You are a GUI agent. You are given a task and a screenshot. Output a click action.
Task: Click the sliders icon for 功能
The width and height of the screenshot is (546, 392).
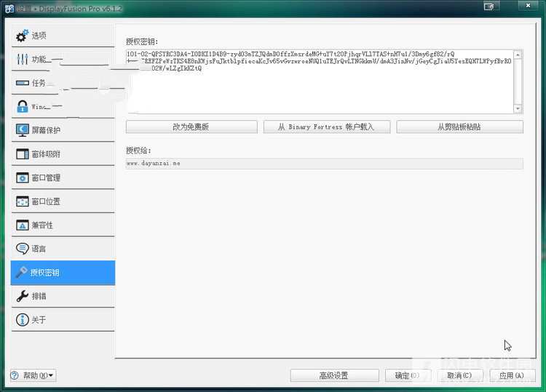click(x=23, y=59)
